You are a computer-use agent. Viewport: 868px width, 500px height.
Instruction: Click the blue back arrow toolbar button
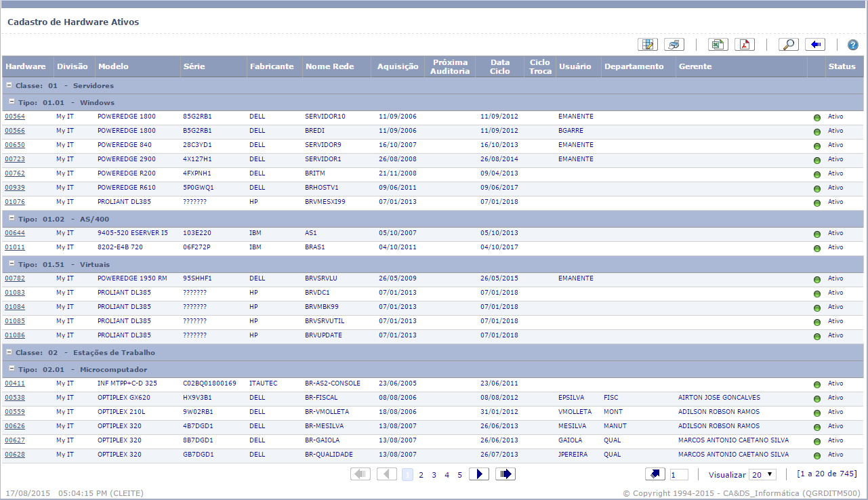point(814,45)
